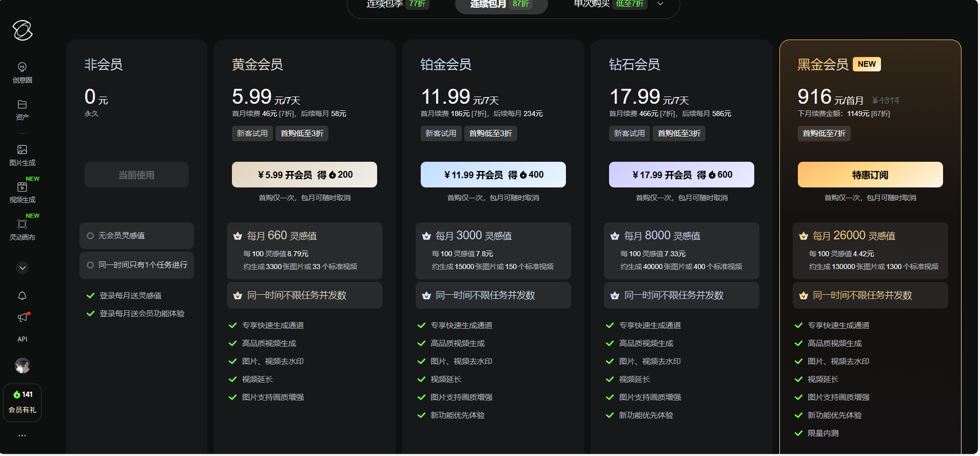Click the ¥5.99 开会员 gold plan button
Screen dimensions: 980x456
point(304,175)
